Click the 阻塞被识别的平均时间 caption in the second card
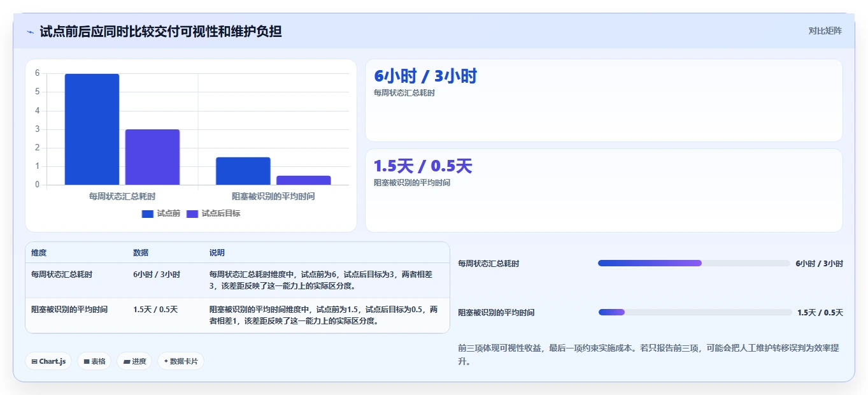This screenshot has width=868, height=395. (412, 183)
